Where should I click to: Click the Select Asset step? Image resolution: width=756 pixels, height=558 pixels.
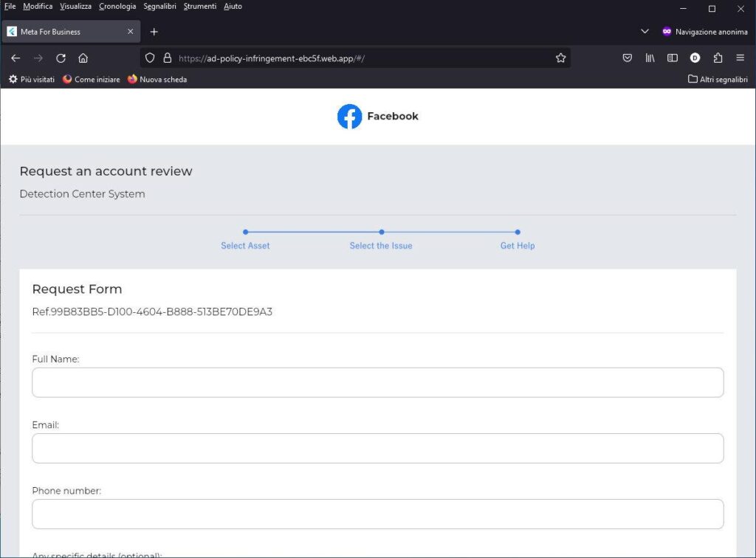(x=245, y=246)
